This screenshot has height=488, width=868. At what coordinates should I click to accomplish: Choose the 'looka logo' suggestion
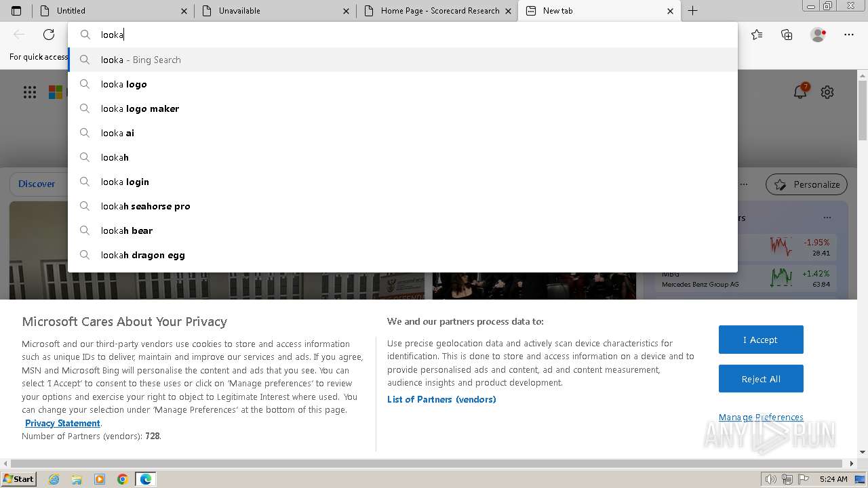(x=403, y=84)
